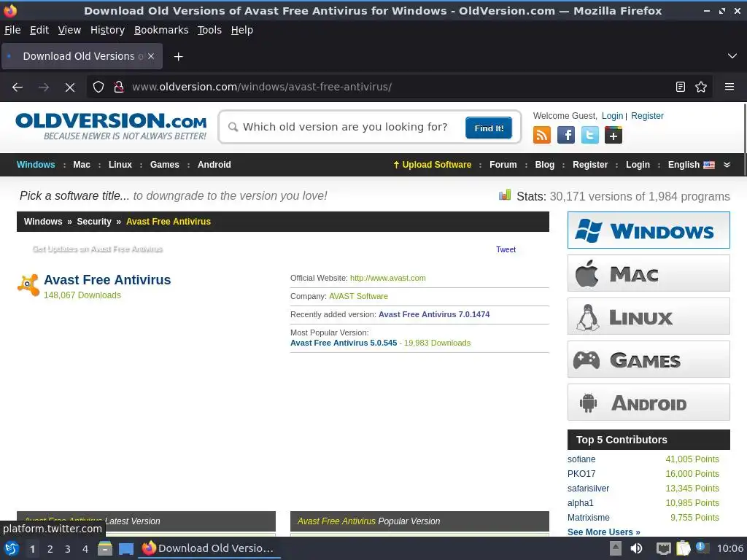
Task: Open the Twitter bird icon link
Action: [589, 135]
